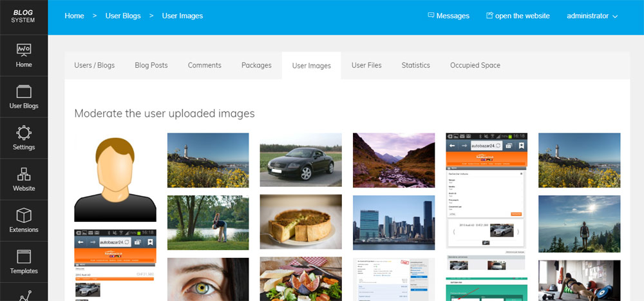Open the Comments tab
The height and width of the screenshot is (301, 644).
(205, 65)
